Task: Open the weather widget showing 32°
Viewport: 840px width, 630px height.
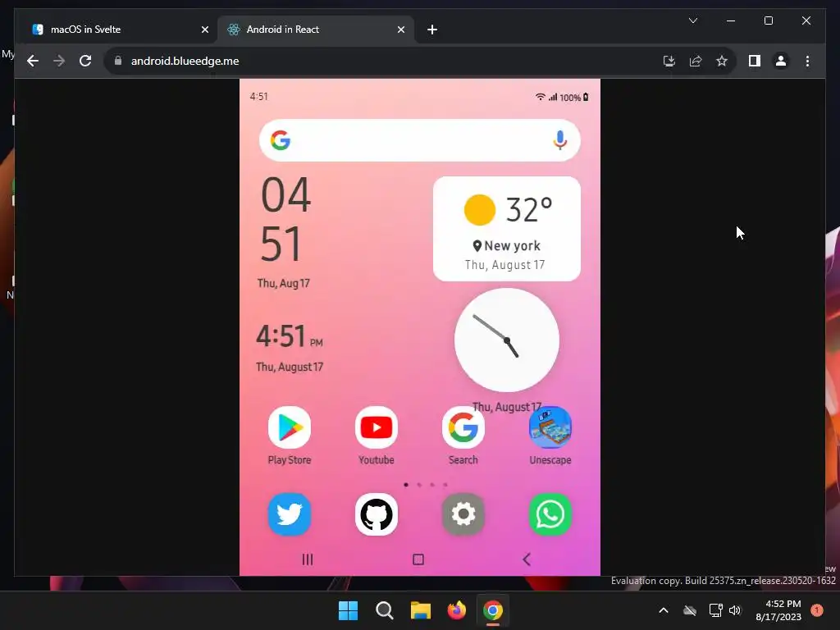Action: tap(507, 229)
